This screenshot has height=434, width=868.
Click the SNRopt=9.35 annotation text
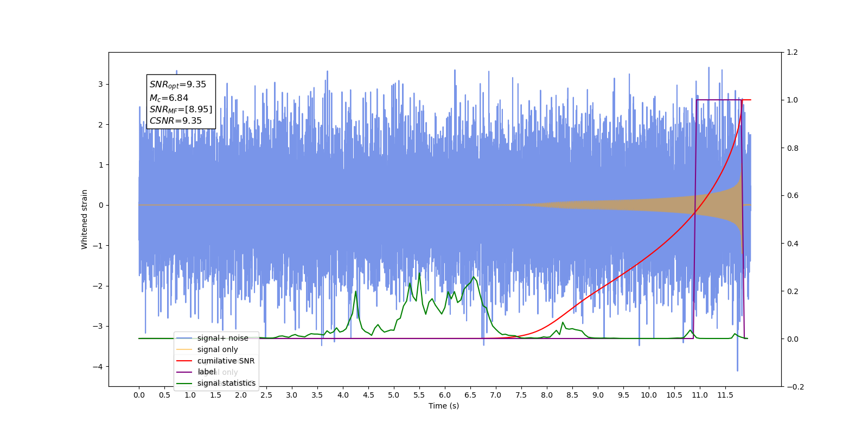pyautogui.click(x=178, y=85)
